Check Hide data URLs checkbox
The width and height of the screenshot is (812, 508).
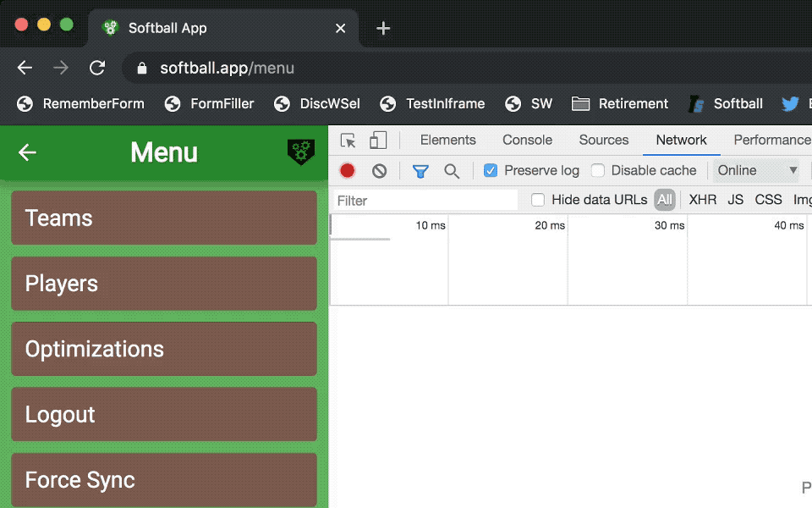538,200
